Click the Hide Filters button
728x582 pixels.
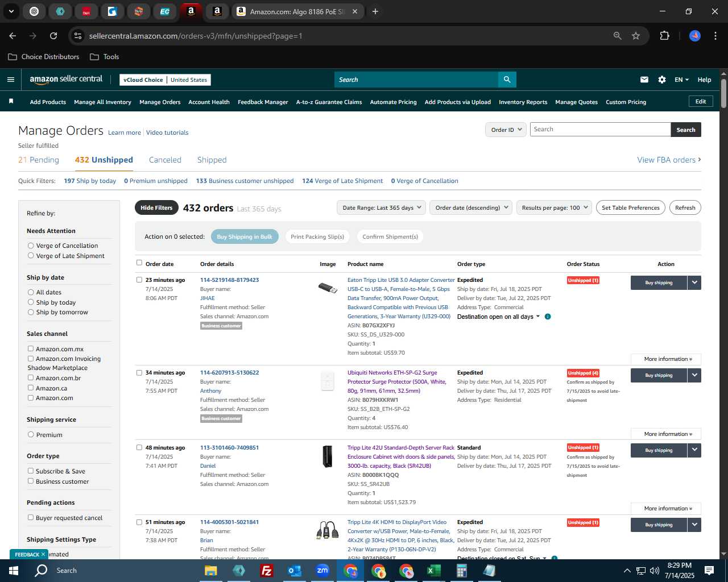pyautogui.click(x=156, y=207)
